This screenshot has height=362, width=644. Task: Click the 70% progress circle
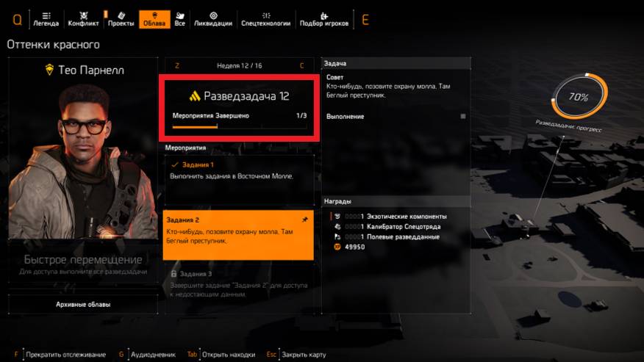pyautogui.click(x=579, y=97)
